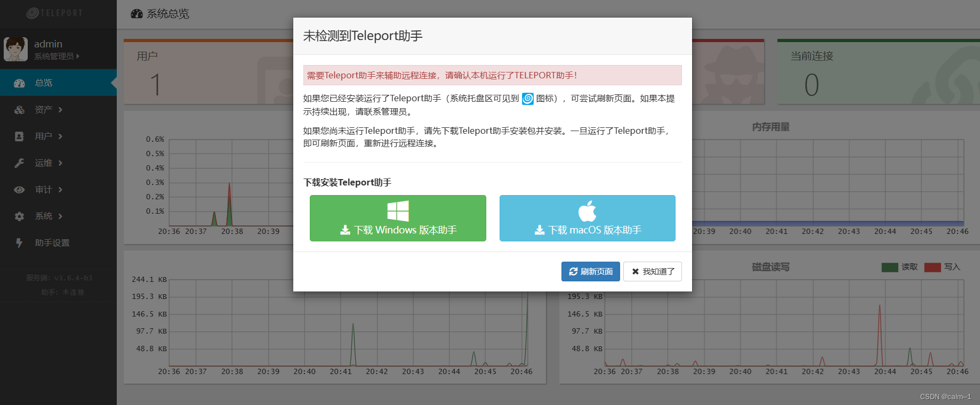This screenshot has width=980, height=405.
Task: Click the 系统总览 page title
Action: [x=168, y=14]
